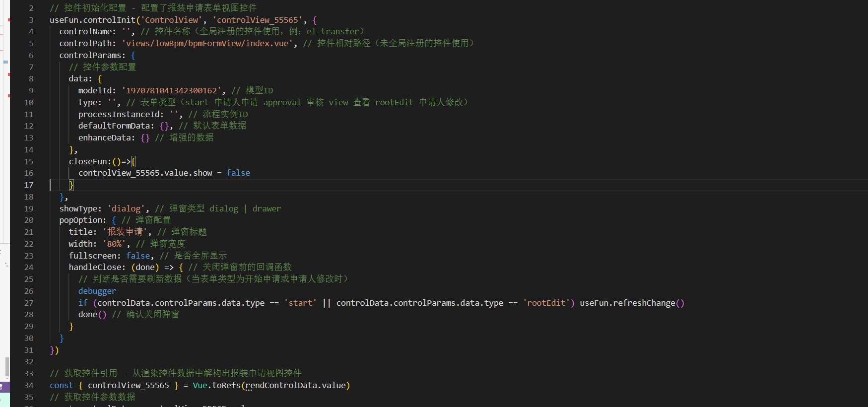This screenshot has height=407, width=868.
Task: Click line number 24 in the gutter
Action: coord(29,268)
